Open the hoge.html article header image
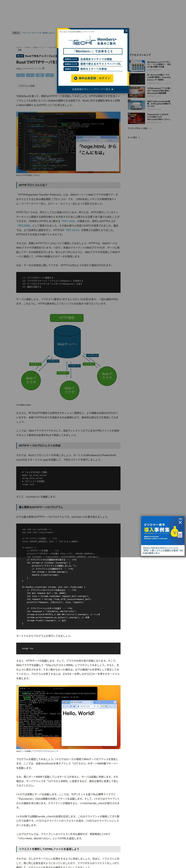 point(68,142)
